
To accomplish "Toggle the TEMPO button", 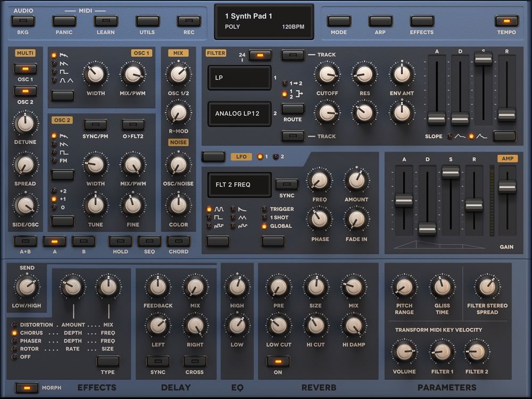I will click(506, 21).
